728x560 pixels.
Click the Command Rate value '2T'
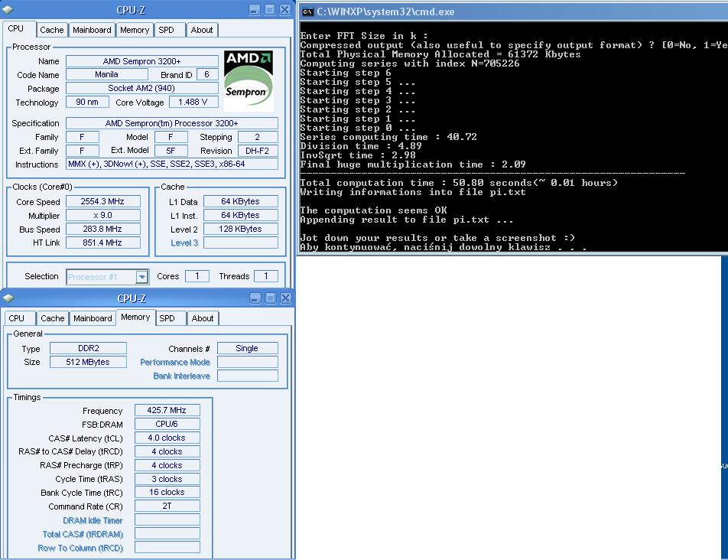167,506
